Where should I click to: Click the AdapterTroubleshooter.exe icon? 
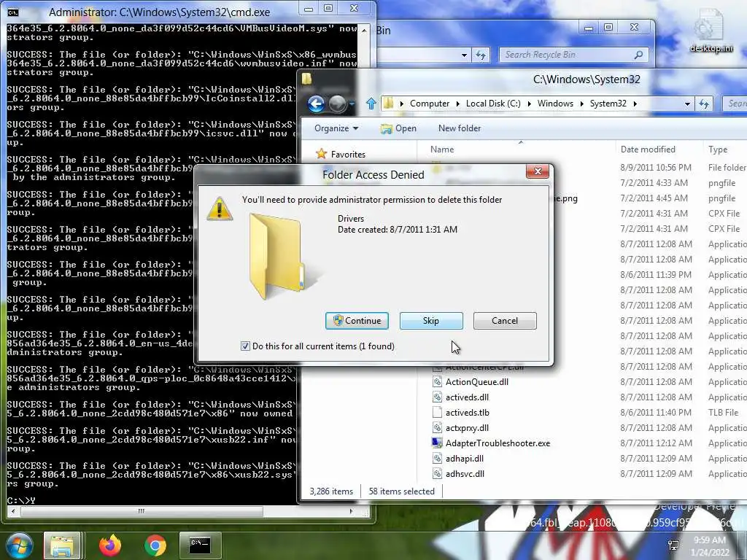click(x=437, y=443)
